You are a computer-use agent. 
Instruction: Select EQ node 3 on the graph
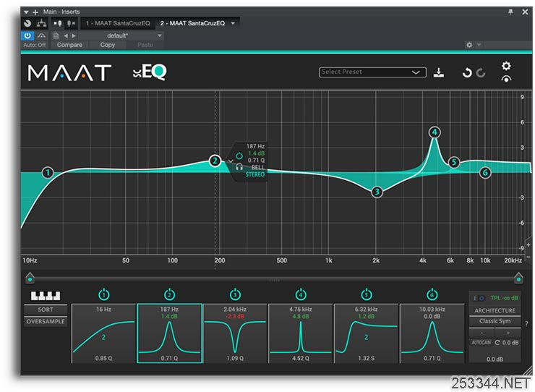coord(377,192)
